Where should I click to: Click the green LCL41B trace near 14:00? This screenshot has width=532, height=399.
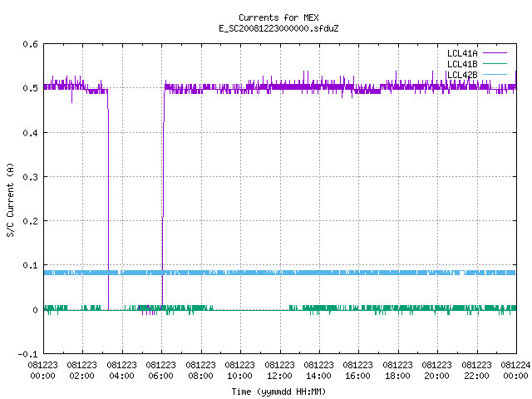pos(319,308)
